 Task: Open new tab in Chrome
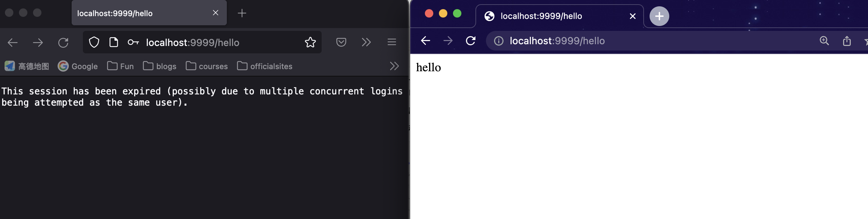pyautogui.click(x=659, y=16)
